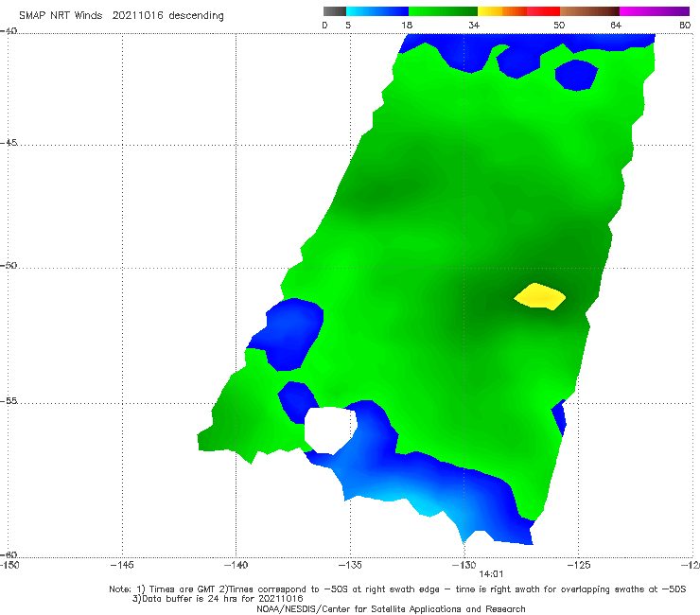Click the yellow-orange segment of the color bar

502,11
